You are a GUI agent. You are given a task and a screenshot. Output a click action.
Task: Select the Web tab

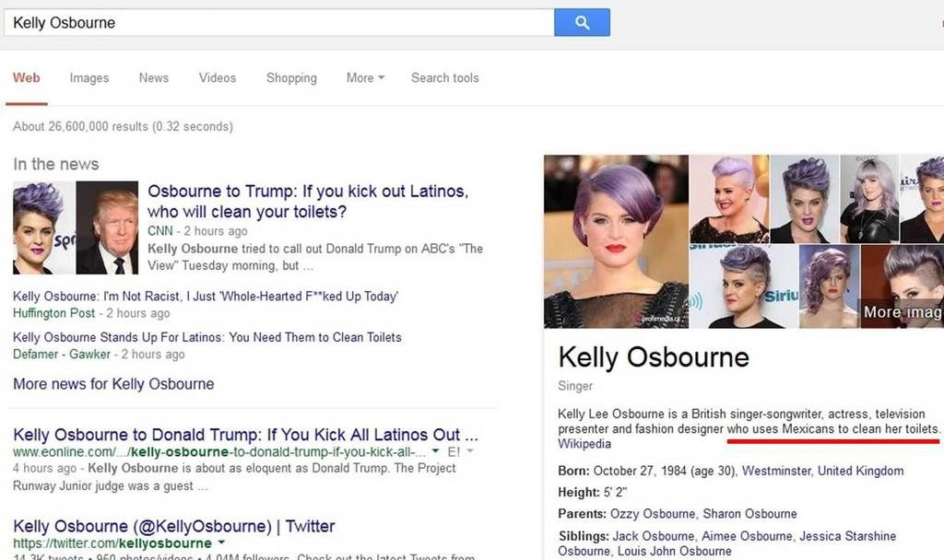pos(27,77)
